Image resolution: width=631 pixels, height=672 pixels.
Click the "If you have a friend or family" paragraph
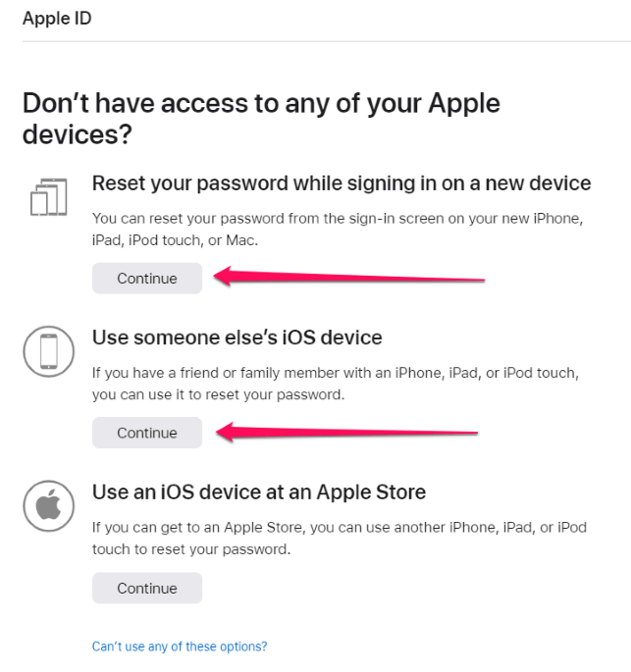point(336,384)
